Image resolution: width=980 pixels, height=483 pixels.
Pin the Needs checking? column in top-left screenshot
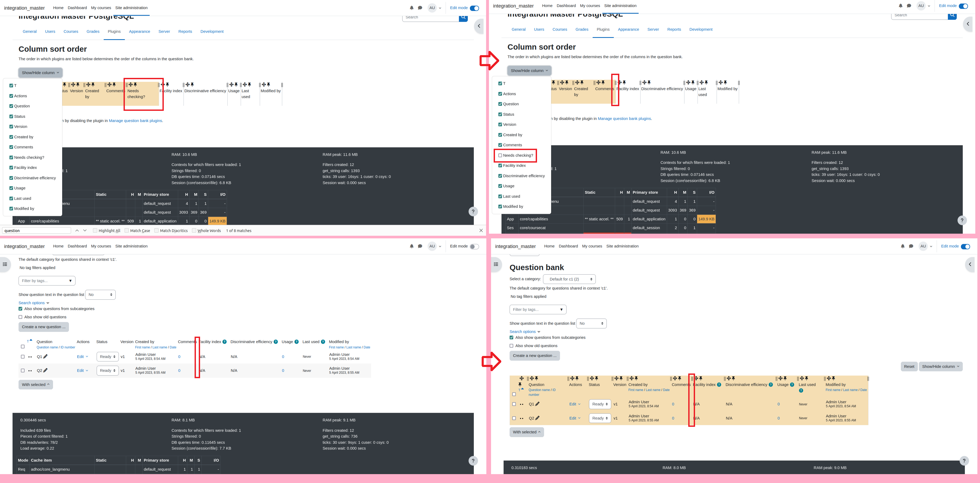tap(136, 84)
